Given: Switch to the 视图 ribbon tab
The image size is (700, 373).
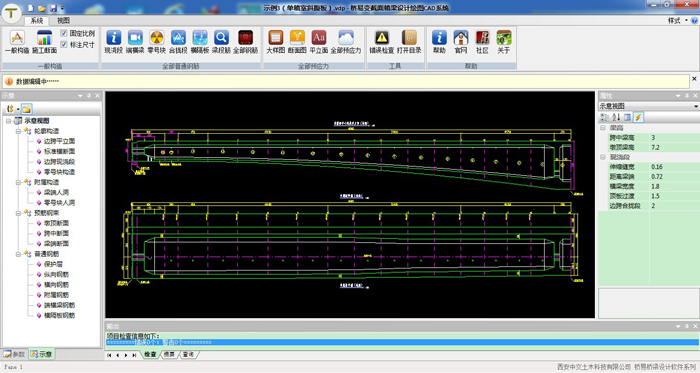Looking at the screenshot, I should 63,21.
